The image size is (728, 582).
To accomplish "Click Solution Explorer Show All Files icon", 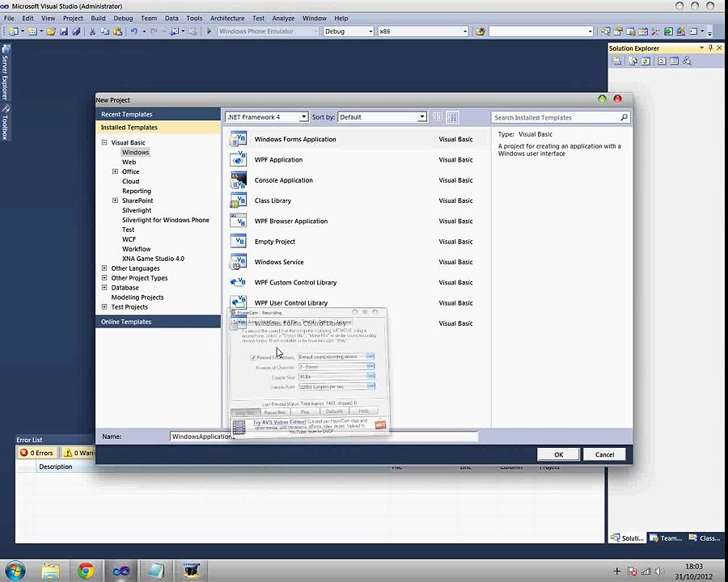I will 633,61.
